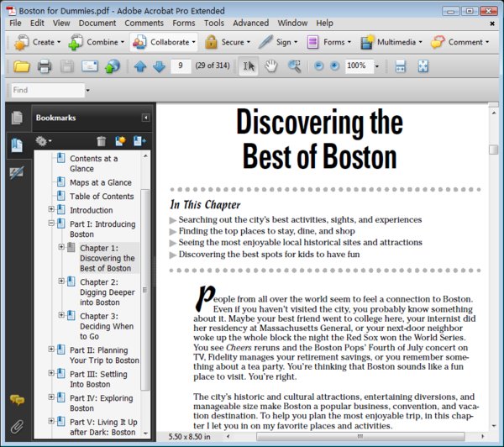Open the Comments panel in sidebar
The width and height of the screenshot is (504, 447).
coord(16,401)
